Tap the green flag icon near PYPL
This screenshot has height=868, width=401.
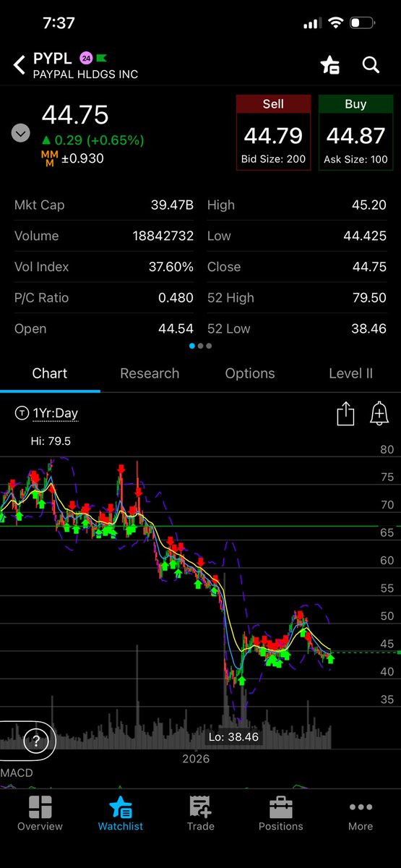point(100,59)
